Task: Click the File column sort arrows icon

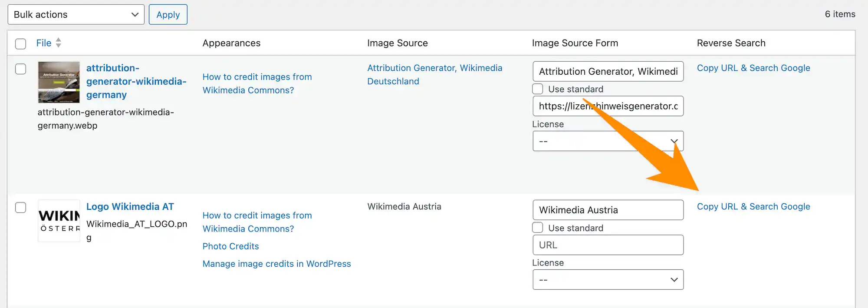Action: [x=59, y=43]
